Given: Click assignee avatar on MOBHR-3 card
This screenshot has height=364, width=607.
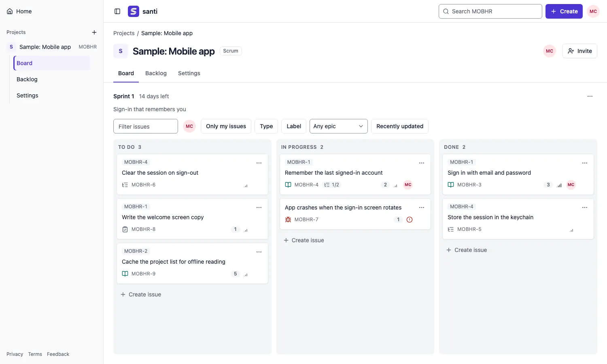Looking at the screenshot, I should [571, 185].
